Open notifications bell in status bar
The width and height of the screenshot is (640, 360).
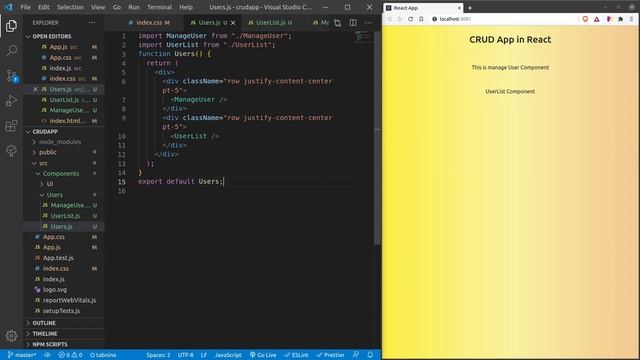click(x=370, y=355)
